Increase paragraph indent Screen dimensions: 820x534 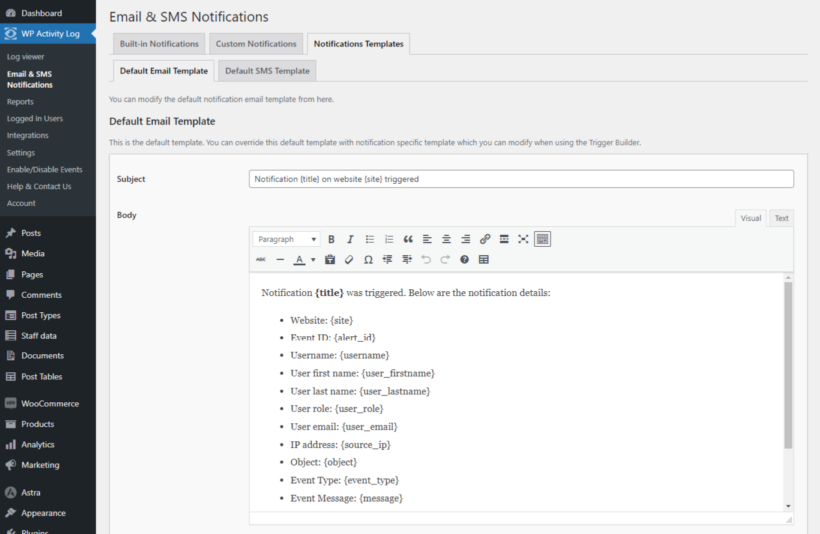[x=407, y=259]
